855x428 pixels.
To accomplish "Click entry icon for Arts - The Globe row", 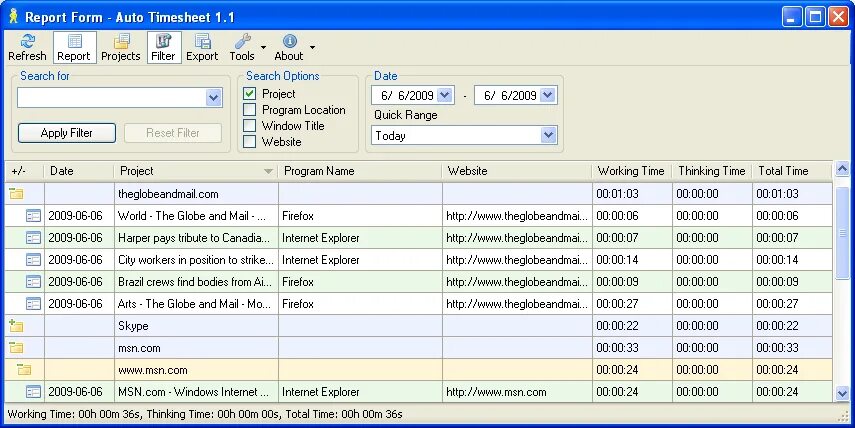I will pos(33,304).
